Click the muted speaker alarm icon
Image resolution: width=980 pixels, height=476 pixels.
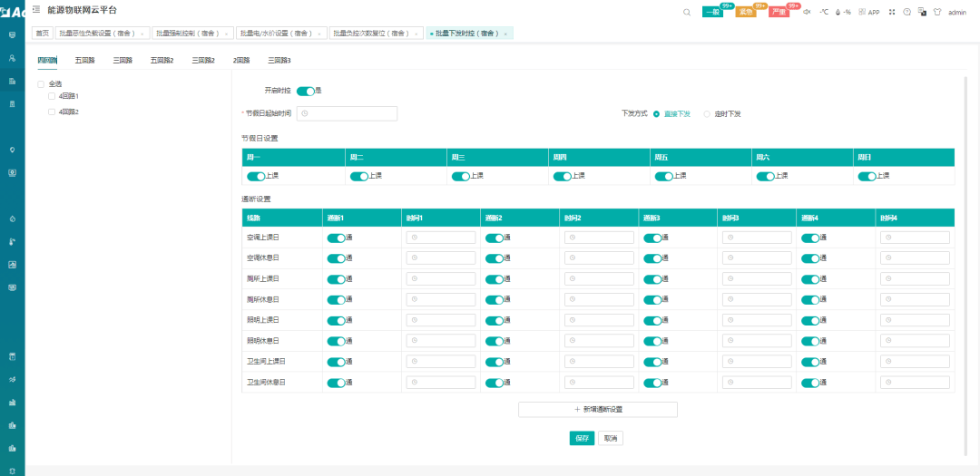807,12
